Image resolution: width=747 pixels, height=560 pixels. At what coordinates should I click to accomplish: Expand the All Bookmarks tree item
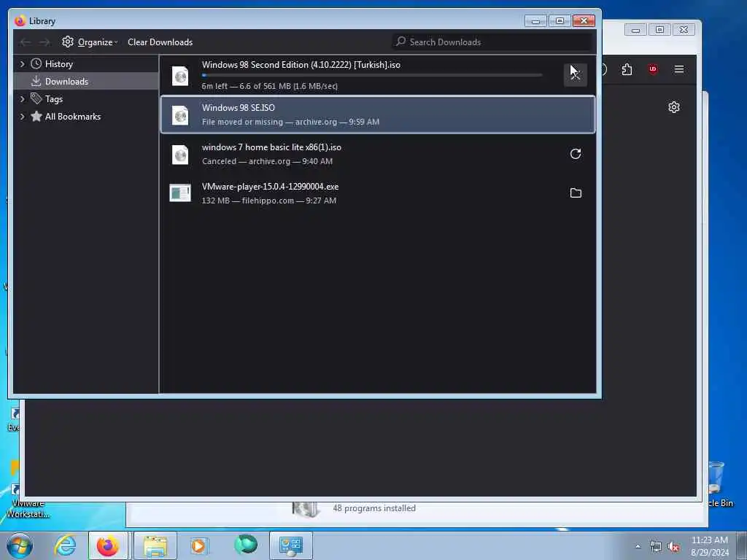pos(22,117)
